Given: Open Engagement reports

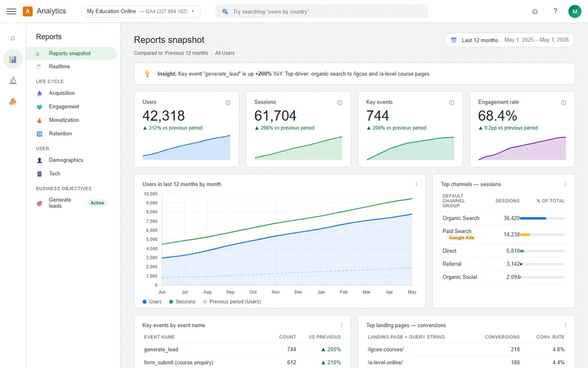Looking at the screenshot, I should tap(64, 107).
